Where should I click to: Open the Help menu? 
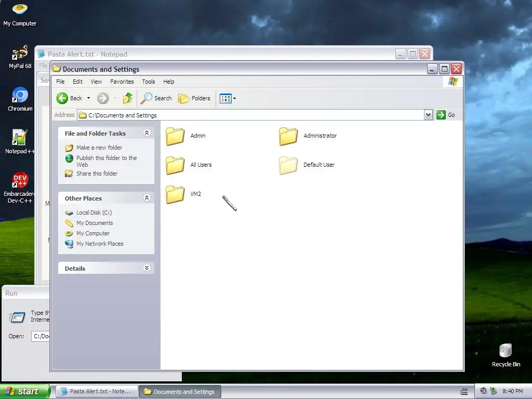click(x=169, y=82)
